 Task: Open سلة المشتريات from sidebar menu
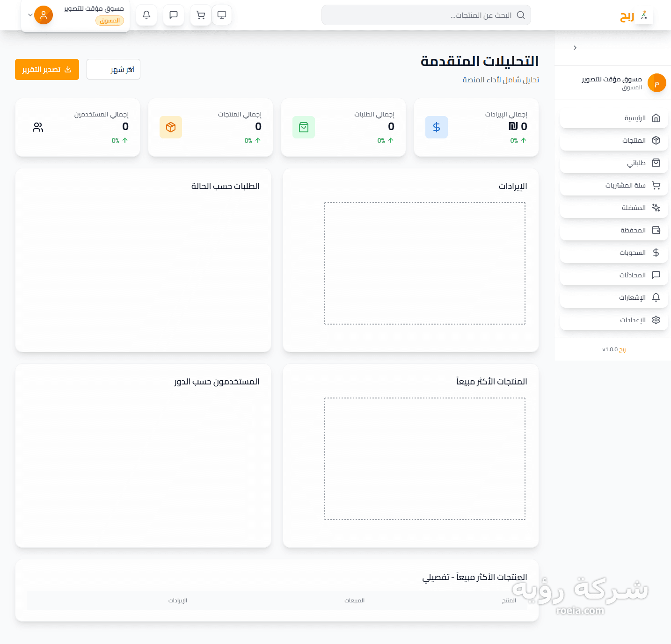pos(614,185)
